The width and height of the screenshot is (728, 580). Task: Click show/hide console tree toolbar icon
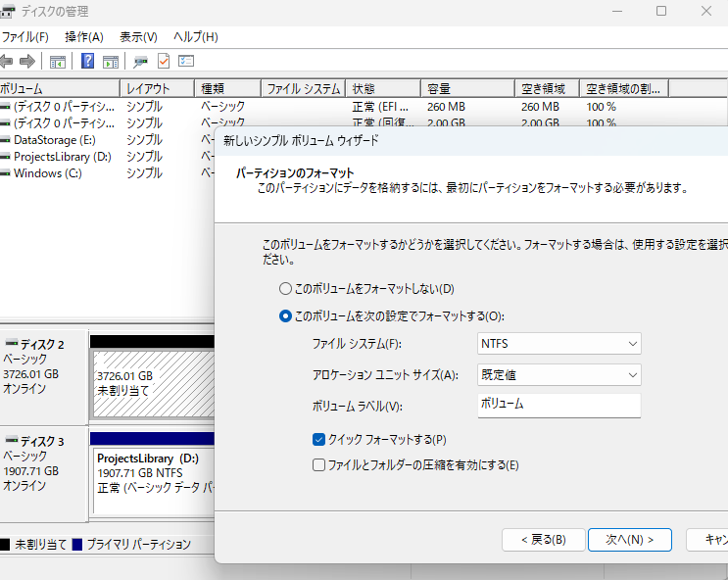[x=58, y=61]
